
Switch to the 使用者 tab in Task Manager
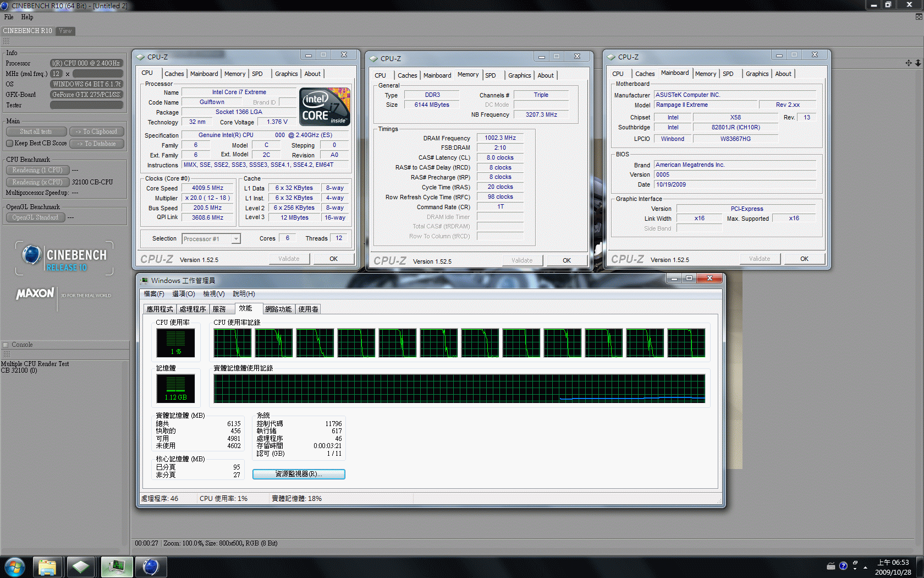coord(308,309)
